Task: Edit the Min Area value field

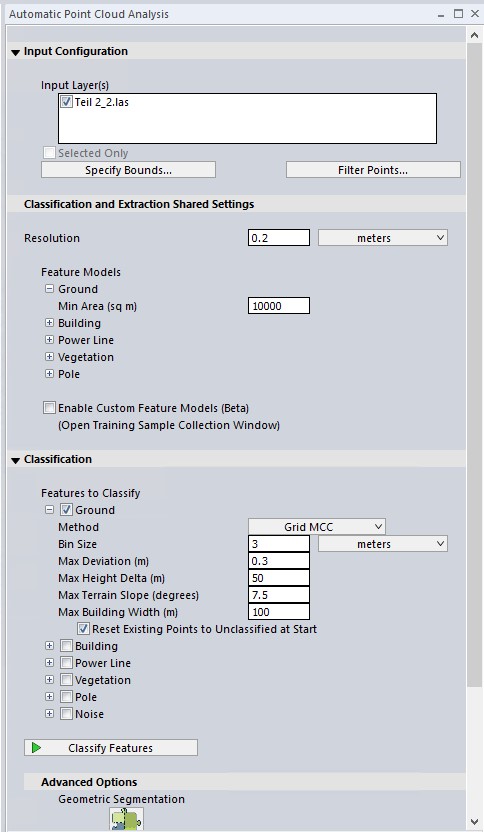Action: [x=279, y=306]
